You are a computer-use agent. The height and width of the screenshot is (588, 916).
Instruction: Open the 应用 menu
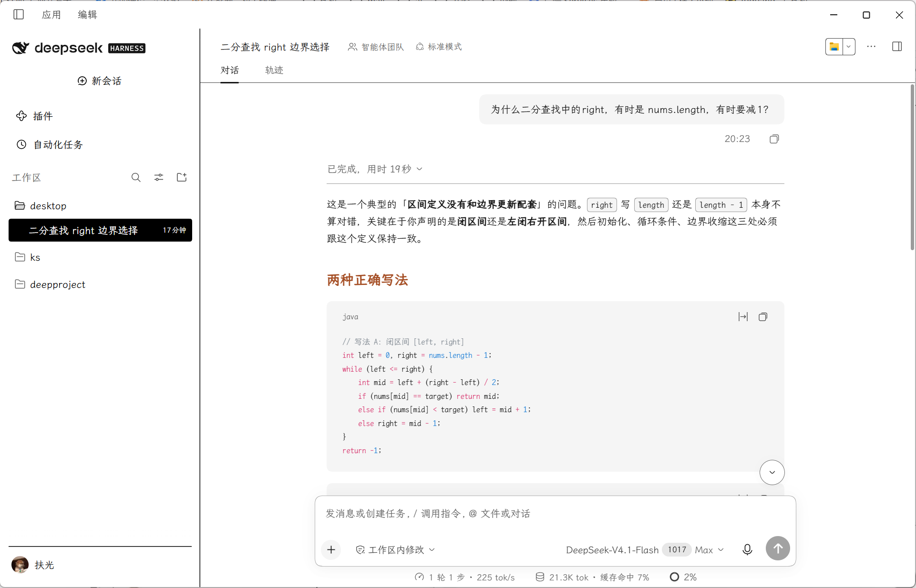pos(51,15)
